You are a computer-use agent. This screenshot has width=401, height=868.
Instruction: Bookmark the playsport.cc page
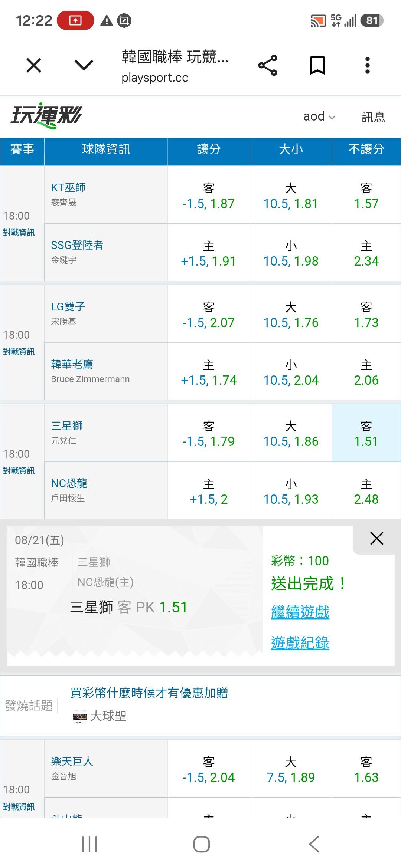pyautogui.click(x=317, y=65)
